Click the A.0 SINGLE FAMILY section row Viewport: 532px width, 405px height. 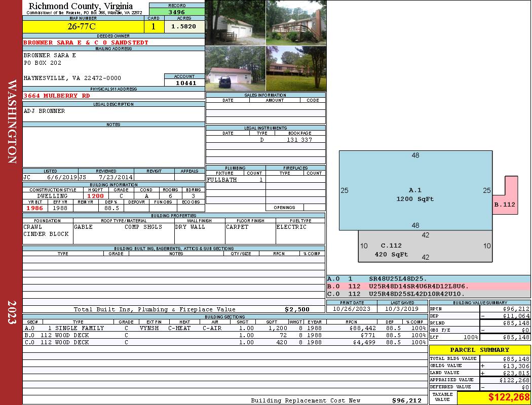[225, 328]
